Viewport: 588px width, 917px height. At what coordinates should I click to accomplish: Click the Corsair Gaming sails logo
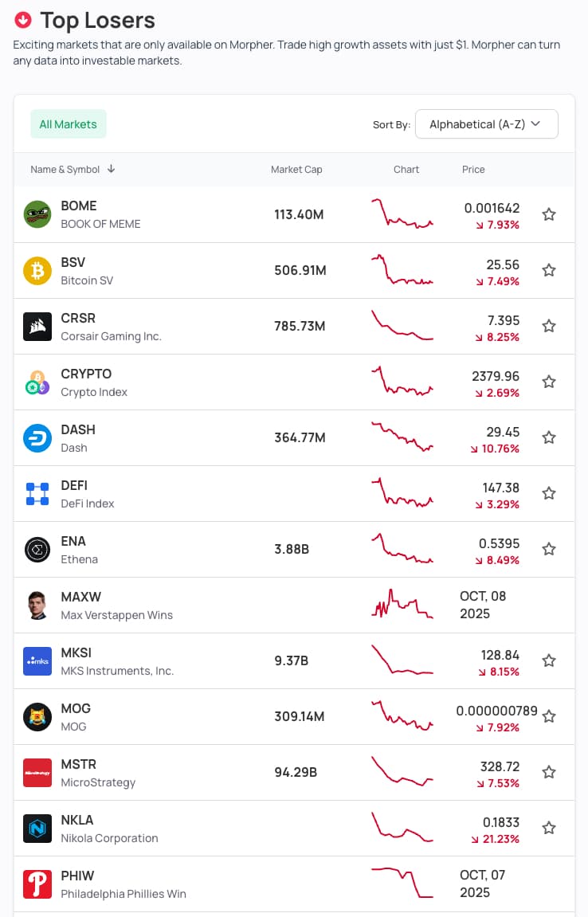coord(37,326)
